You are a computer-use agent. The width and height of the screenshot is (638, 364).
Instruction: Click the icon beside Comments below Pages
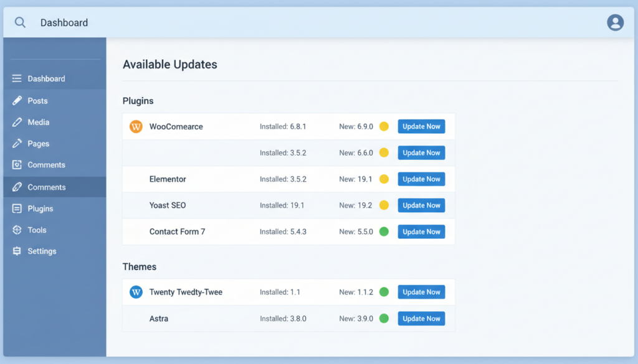(17, 164)
